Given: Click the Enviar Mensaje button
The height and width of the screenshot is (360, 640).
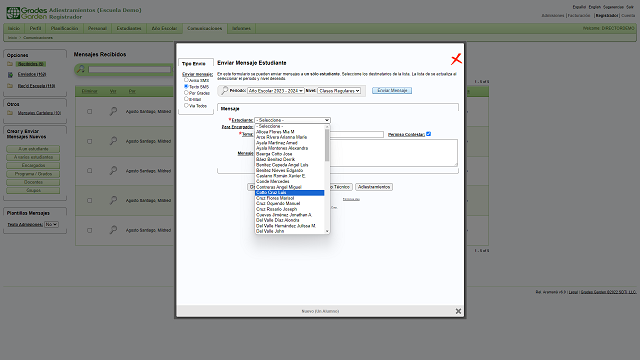Looking at the screenshot, I should [x=392, y=91].
